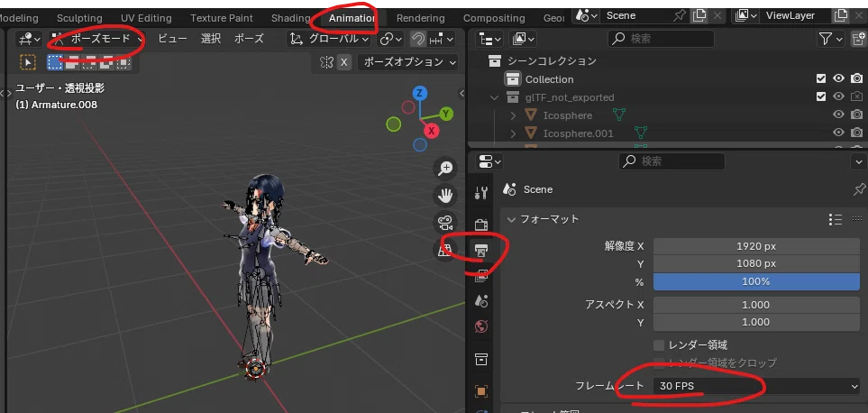Pin the Scene properties with pin icon
This screenshot has width=868, height=413.
pyautogui.click(x=859, y=190)
